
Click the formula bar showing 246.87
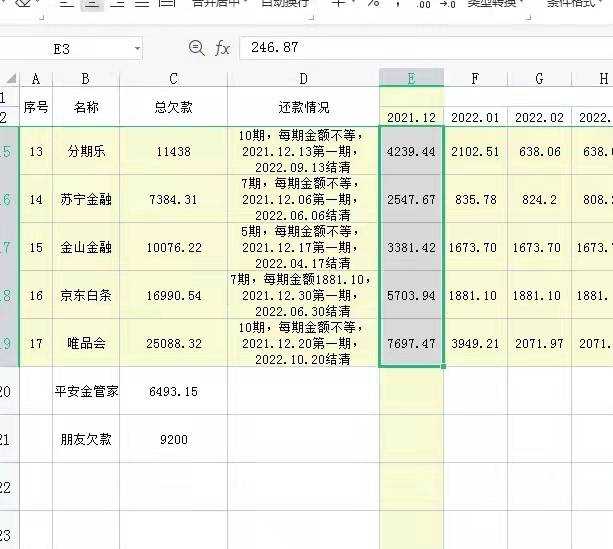point(426,48)
